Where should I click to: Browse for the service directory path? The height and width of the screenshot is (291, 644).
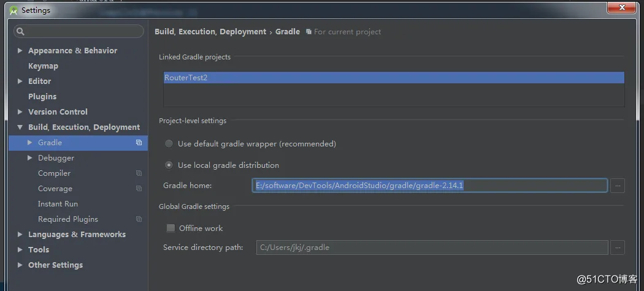pos(618,248)
